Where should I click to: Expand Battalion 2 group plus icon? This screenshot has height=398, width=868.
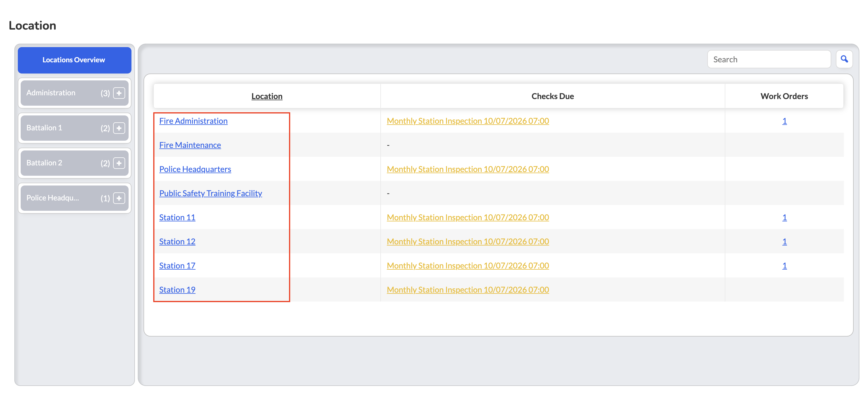coord(119,163)
